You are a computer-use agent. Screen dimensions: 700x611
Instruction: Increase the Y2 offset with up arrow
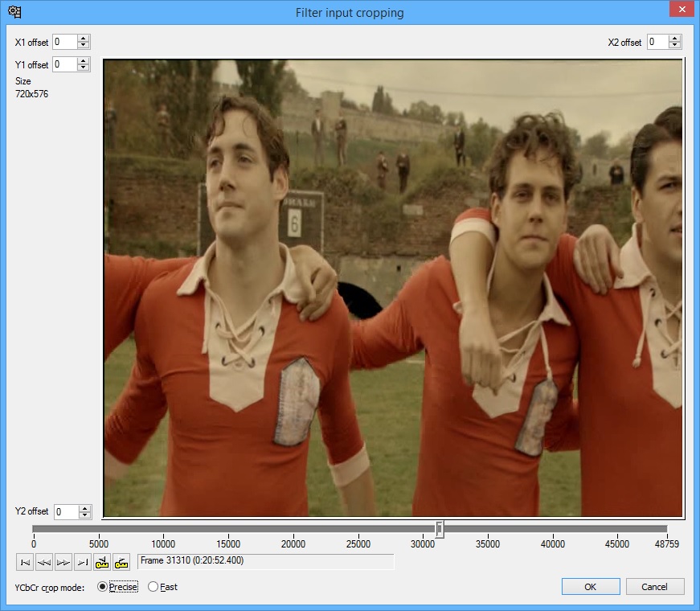pos(84,508)
